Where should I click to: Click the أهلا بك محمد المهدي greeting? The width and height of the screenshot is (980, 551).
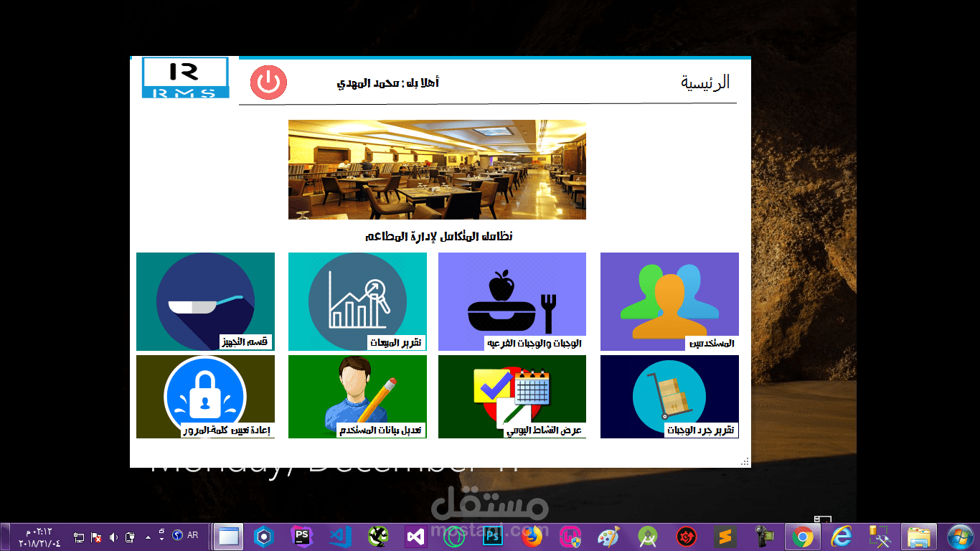[388, 83]
